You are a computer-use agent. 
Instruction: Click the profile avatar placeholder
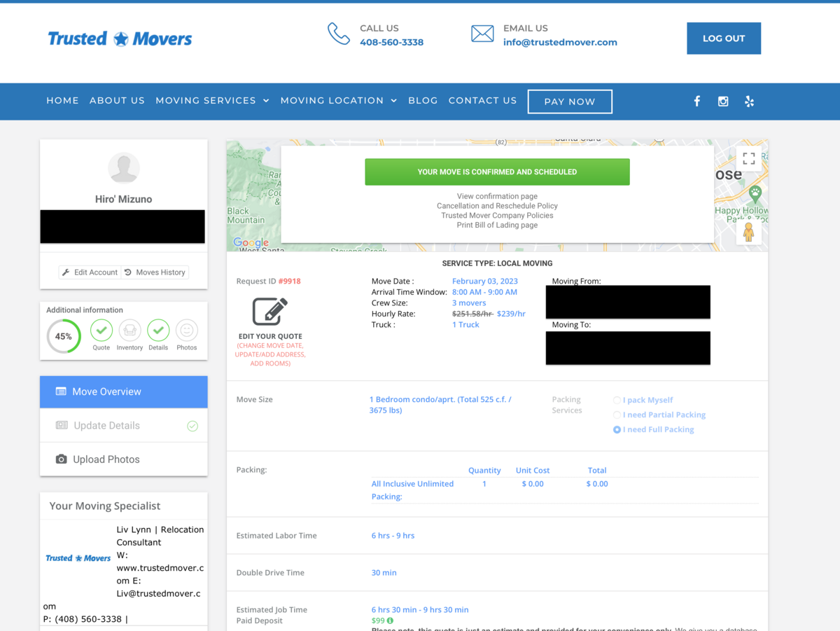(x=124, y=168)
